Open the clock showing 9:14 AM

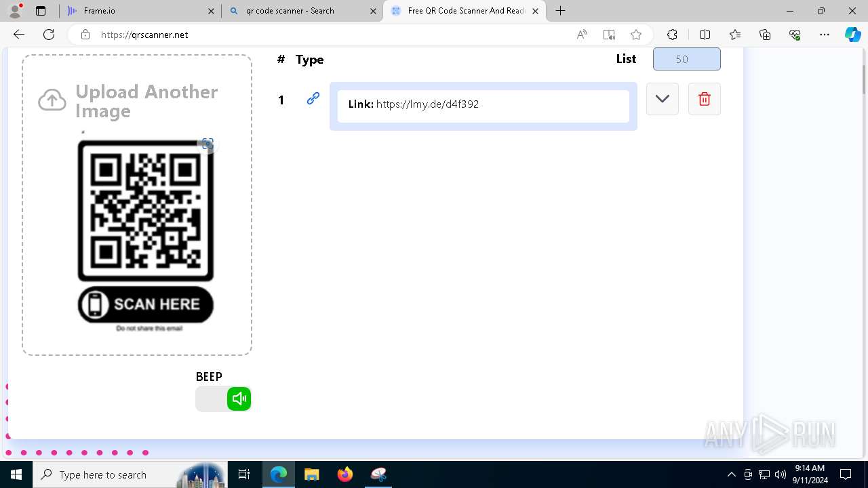coord(810,474)
